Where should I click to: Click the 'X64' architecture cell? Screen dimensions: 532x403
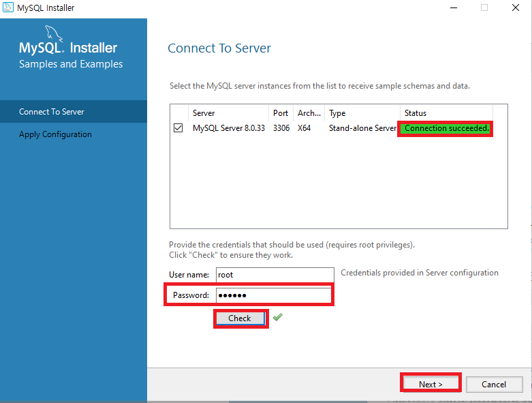click(x=304, y=128)
